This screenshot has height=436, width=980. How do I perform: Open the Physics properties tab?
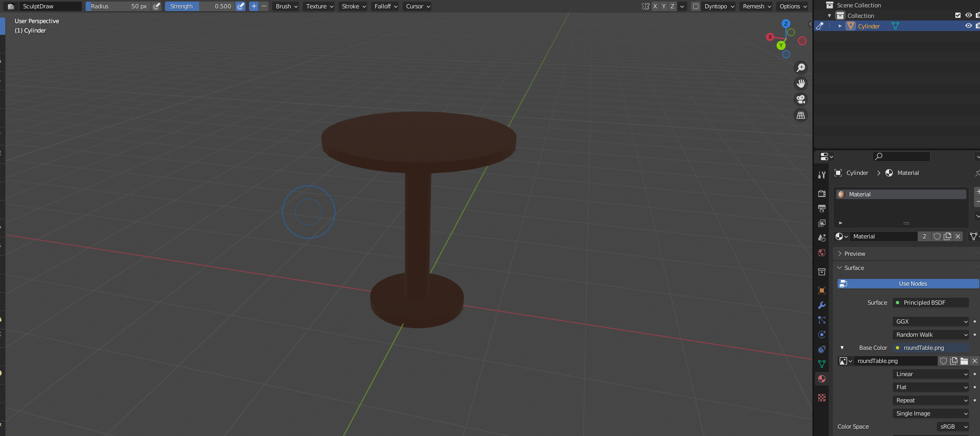click(822, 335)
